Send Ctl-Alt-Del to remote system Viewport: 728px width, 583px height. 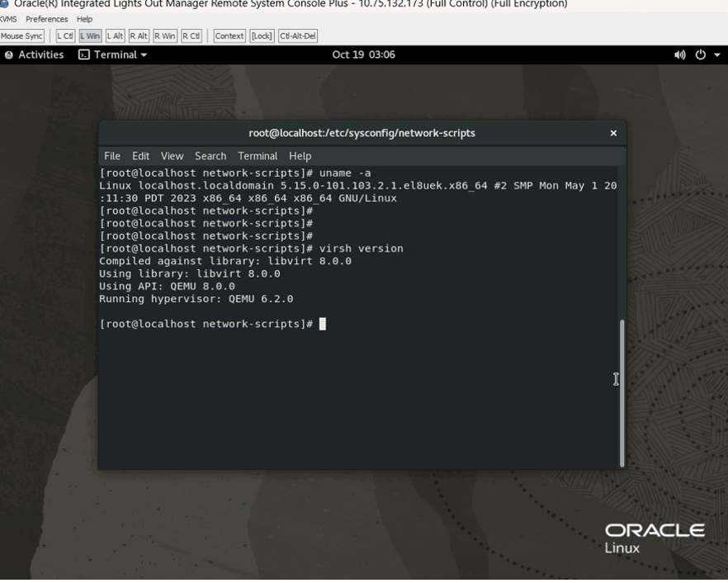298,36
